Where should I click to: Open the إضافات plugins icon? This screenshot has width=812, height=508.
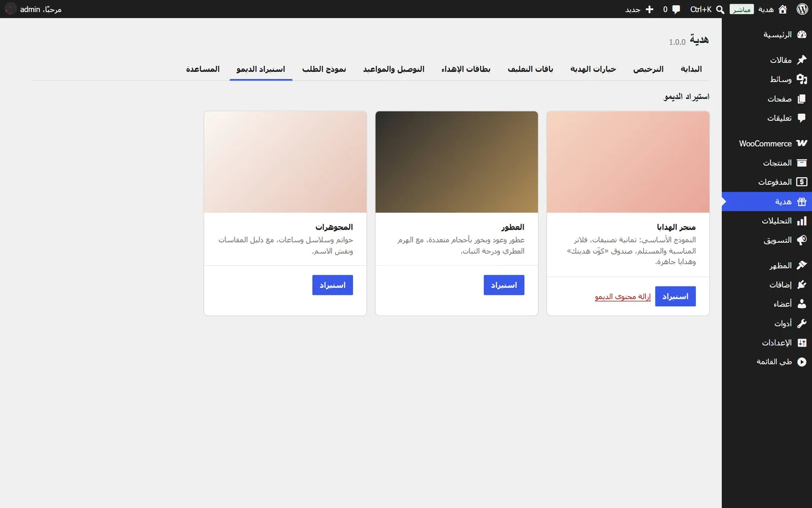point(802,284)
